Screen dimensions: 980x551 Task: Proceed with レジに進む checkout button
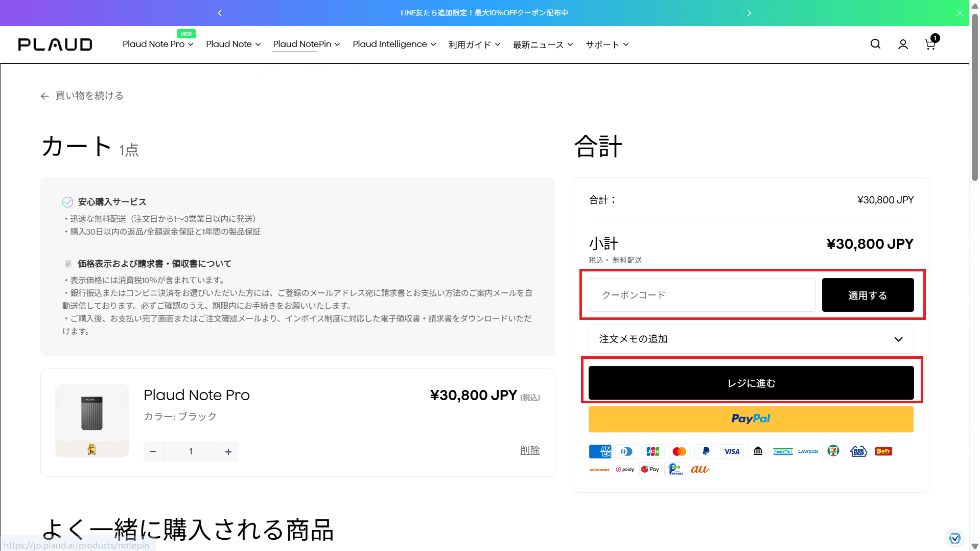pyautogui.click(x=751, y=383)
